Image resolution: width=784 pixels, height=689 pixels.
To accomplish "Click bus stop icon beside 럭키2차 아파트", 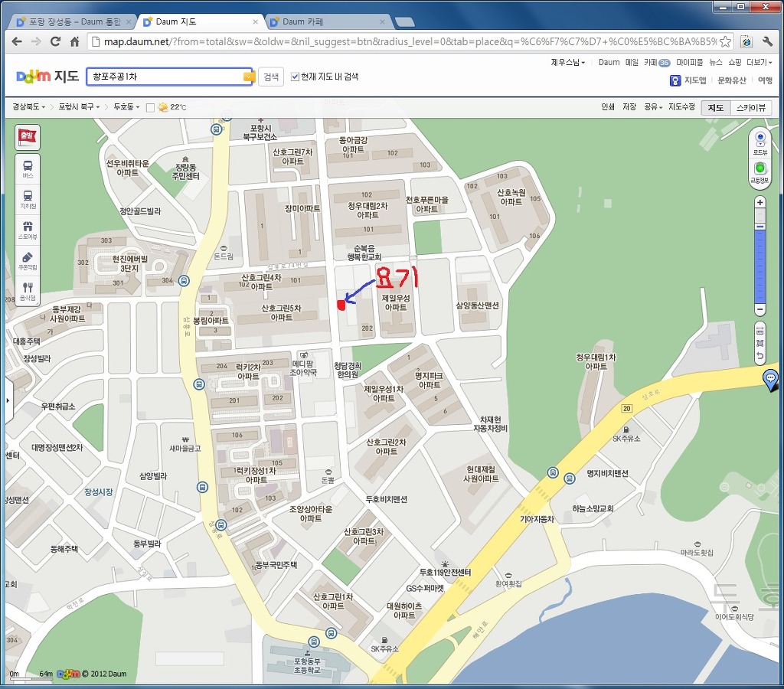I will tap(199, 384).
